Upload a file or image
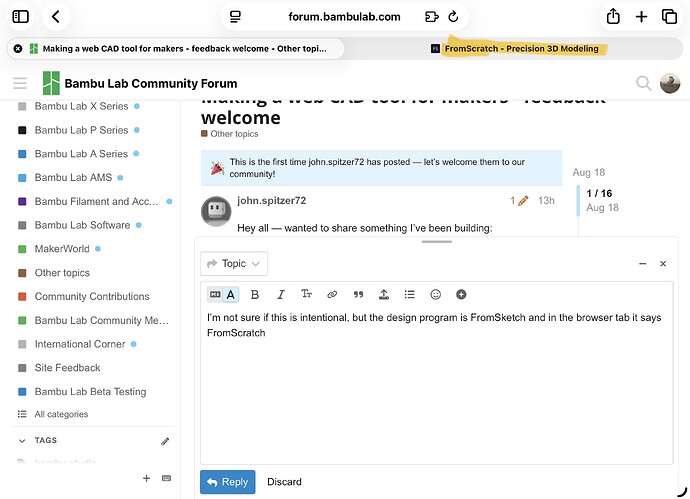The width and height of the screenshot is (690, 499). pos(384,294)
